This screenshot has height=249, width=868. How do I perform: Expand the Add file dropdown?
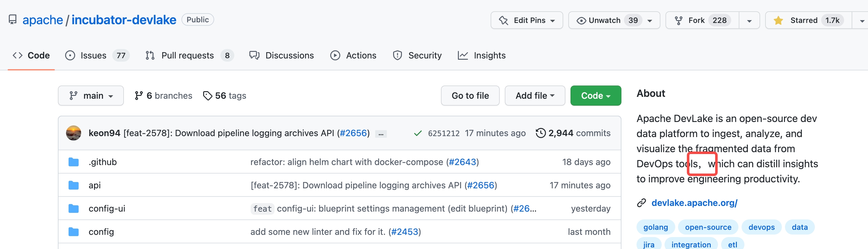point(534,96)
